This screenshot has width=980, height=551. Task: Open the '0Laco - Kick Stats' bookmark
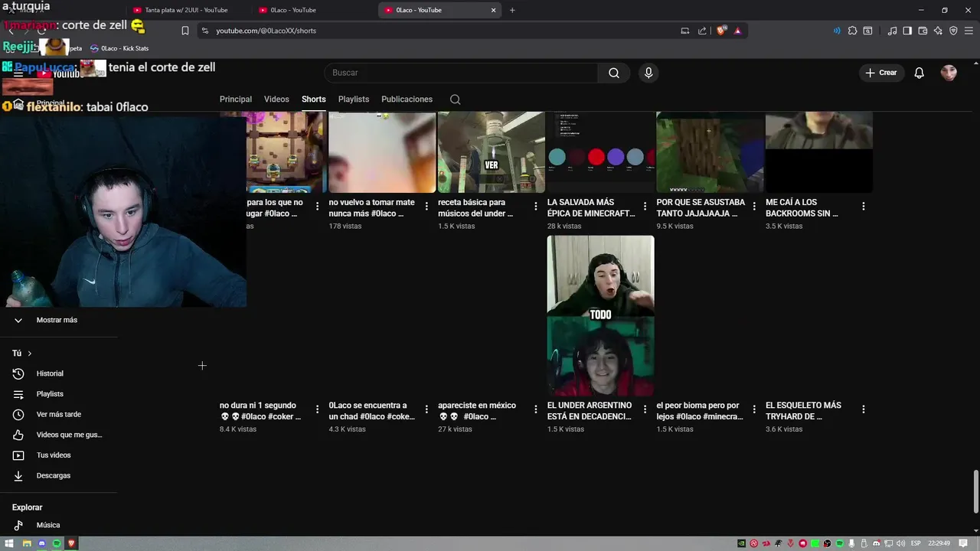[119, 48]
